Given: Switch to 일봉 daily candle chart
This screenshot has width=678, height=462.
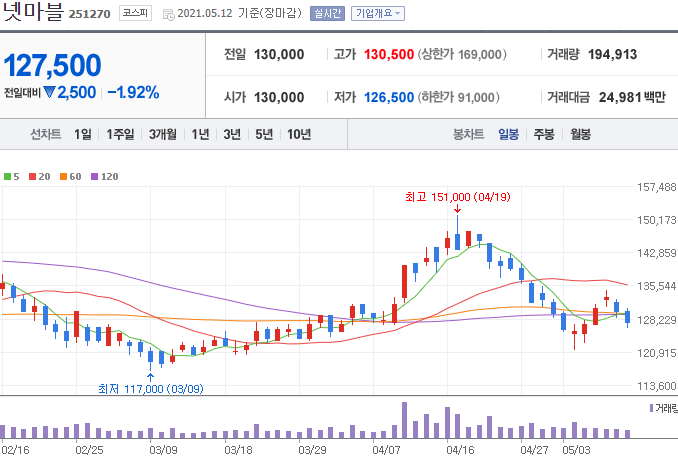Looking at the screenshot, I should click(x=508, y=134).
